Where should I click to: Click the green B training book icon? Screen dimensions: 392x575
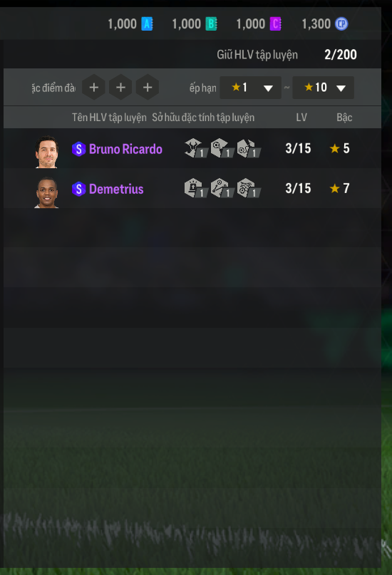click(211, 24)
